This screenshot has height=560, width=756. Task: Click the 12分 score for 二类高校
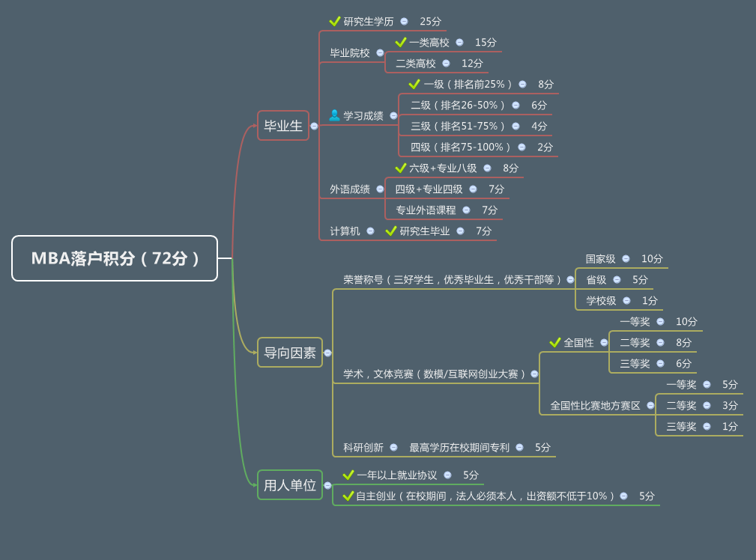[472, 63]
